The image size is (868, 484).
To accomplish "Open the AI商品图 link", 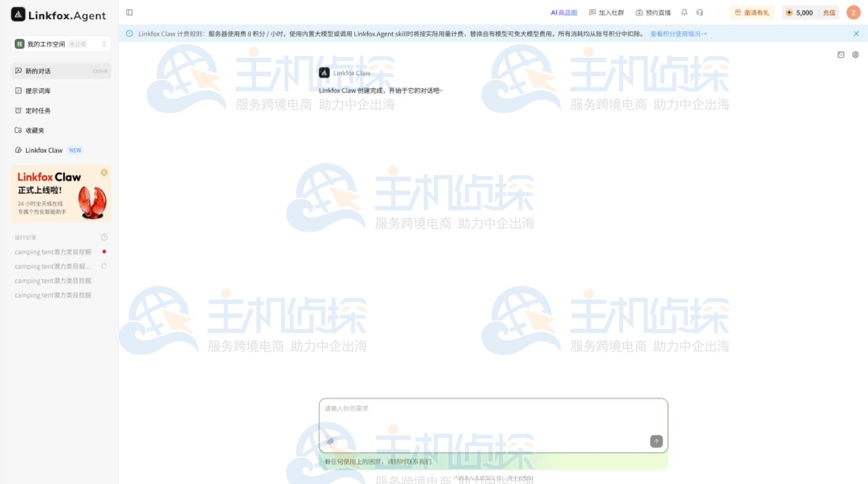I will point(563,13).
